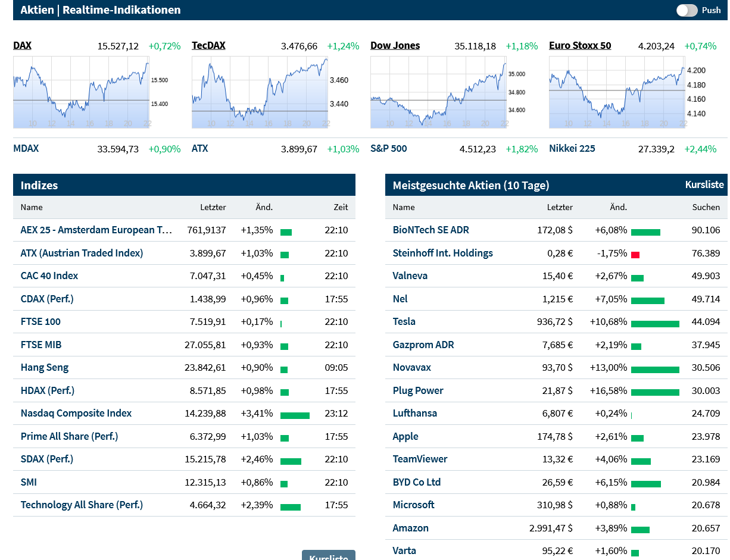Screen dimensions: 730x560
Task: Sort Indizes table by Name column
Action: pos(32,207)
